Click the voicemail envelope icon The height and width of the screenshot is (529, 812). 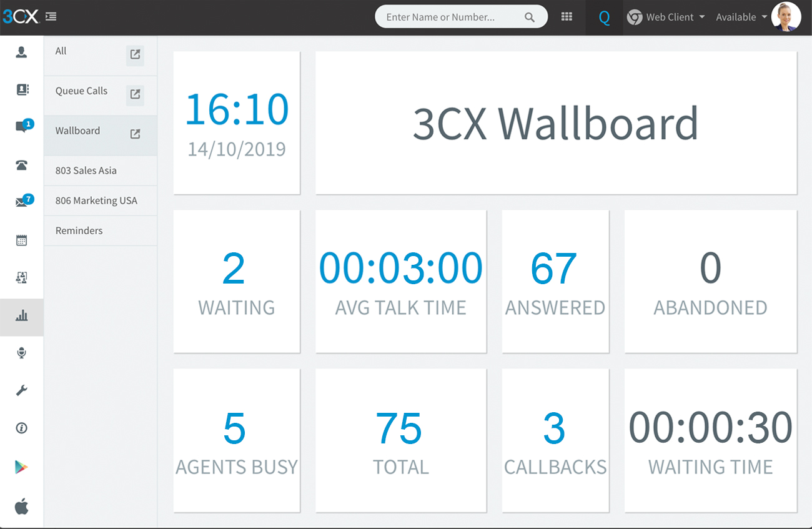pyautogui.click(x=22, y=202)
